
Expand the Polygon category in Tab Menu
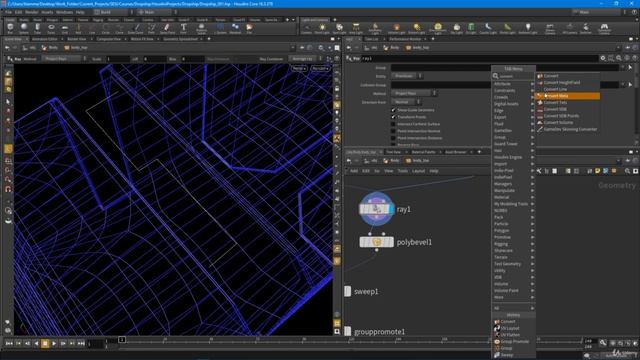pyautogui.click(x=513, y=231)
